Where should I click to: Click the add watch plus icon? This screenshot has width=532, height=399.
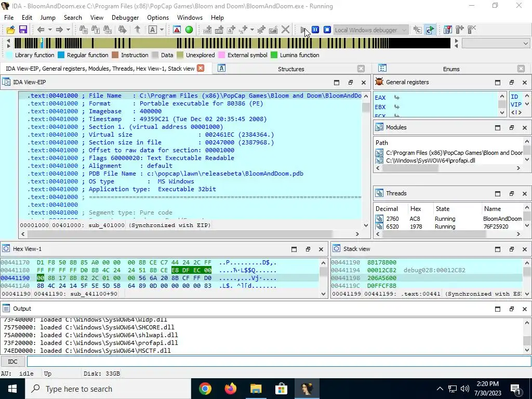point(460,30)
